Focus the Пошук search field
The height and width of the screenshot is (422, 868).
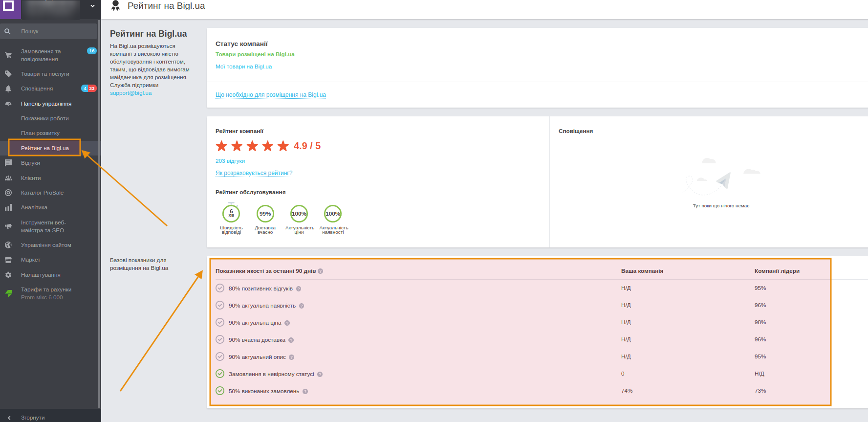[x=49, y=31]
